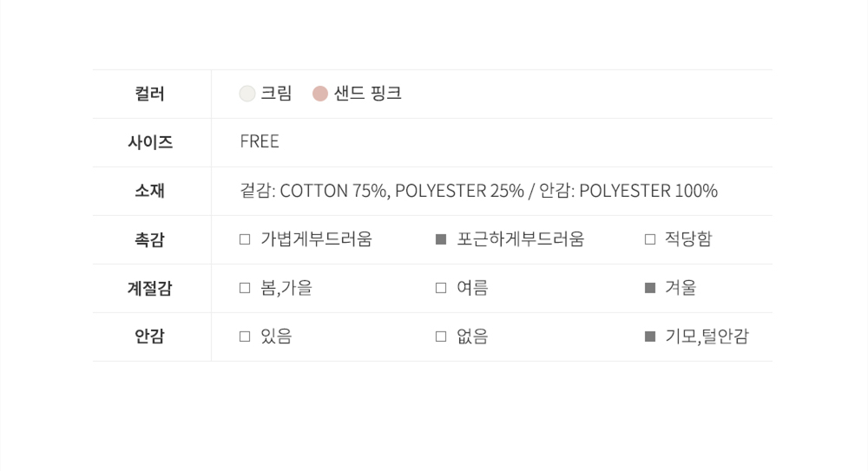Viewport: 868px width, 471px height.
Task: Click the 소재 row header
Action: pos(150,191)
